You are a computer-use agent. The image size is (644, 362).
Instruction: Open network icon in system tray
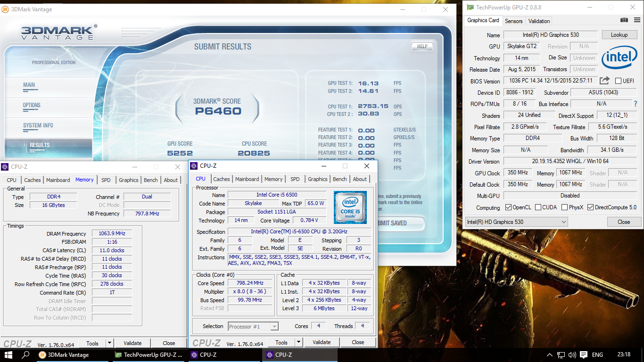[561, 355]
